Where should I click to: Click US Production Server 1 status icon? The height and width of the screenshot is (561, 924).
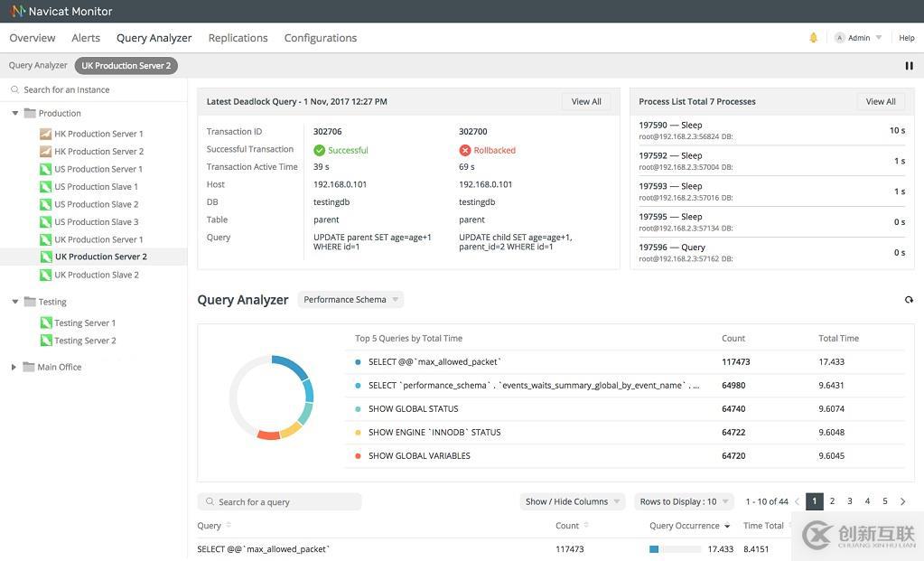pos(45,169)
